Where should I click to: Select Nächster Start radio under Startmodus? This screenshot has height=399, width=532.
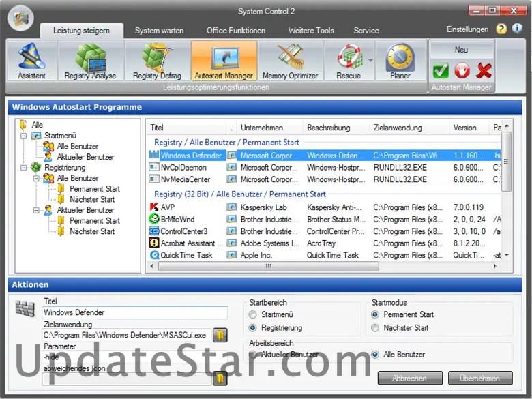pyautogui.click(x=375, y=328)
